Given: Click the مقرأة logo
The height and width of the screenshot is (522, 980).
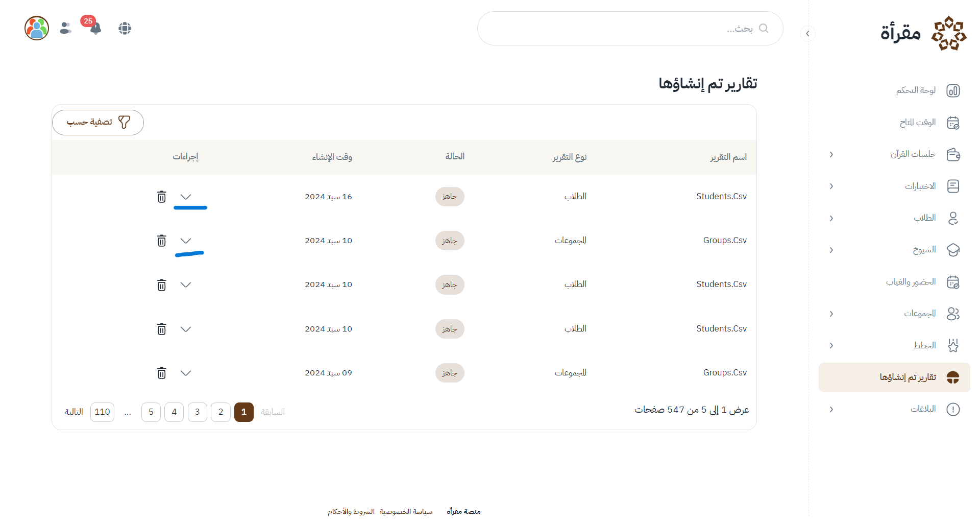Looking at the screenshot, I should tap(923, 33).
